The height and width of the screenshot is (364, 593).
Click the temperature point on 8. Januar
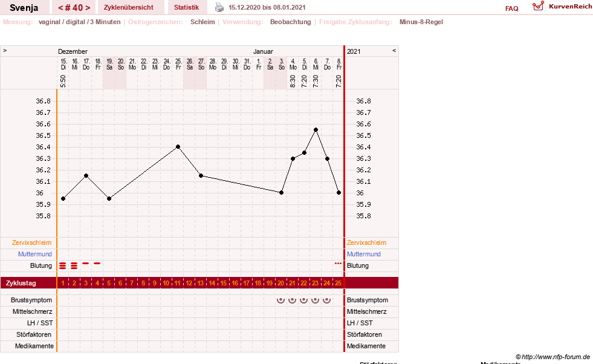339,193
